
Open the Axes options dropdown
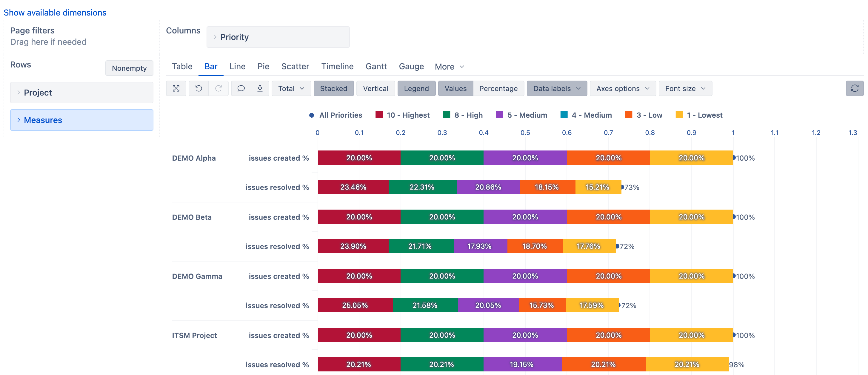(x=622, y=88)
